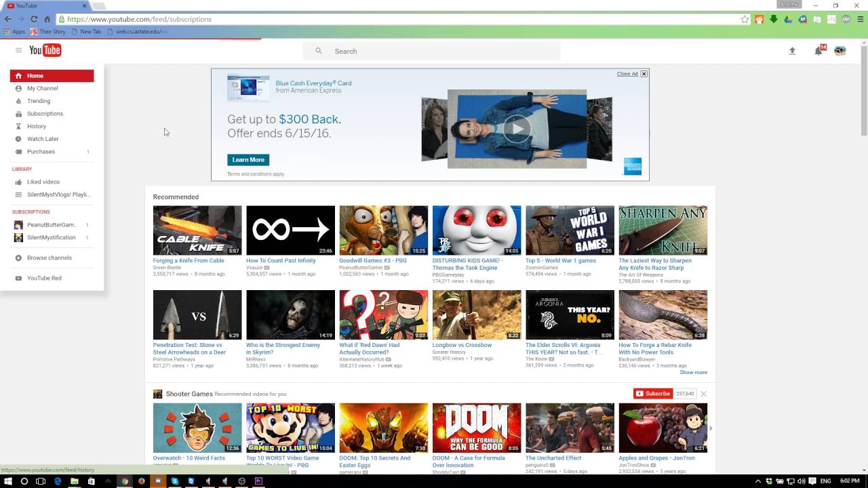868x488 pixels.
Task: Open the notifications bell with 14 badge
Action: [x=819, y=50]
